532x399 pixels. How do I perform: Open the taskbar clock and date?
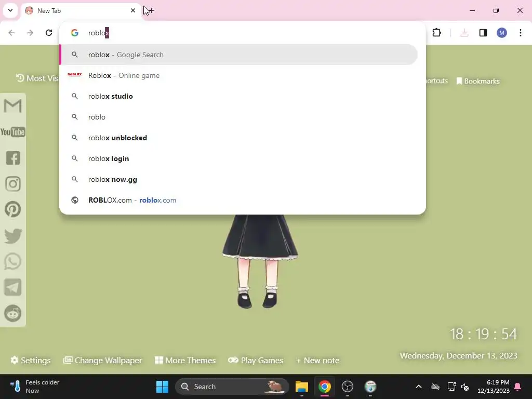[x=494, y=387]
